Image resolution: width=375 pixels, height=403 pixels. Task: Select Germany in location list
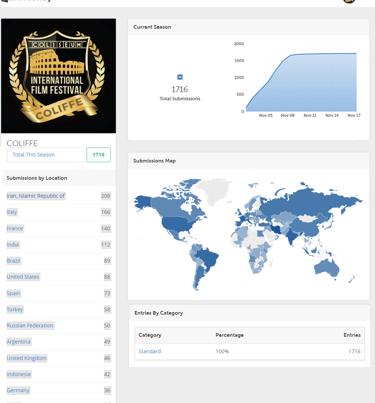(x=18, y=391)
